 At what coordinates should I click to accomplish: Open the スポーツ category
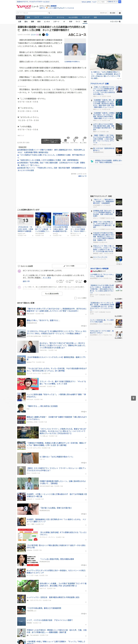[x=56, y=21]
